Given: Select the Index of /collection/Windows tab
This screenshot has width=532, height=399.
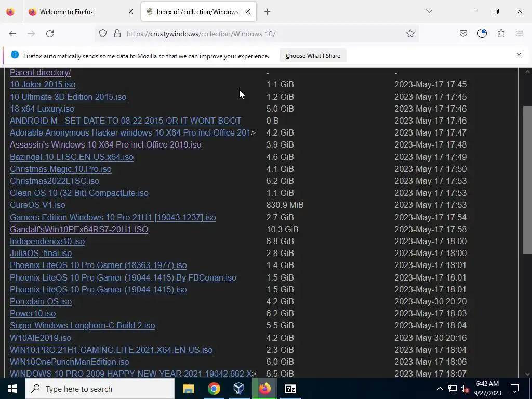Looking at the screenshot, I should click(x=198, y=12).
